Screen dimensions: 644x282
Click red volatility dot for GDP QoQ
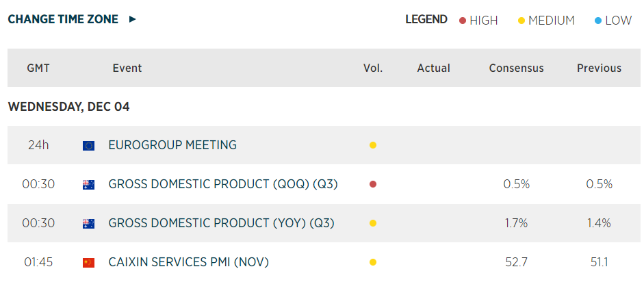(373, 184)
